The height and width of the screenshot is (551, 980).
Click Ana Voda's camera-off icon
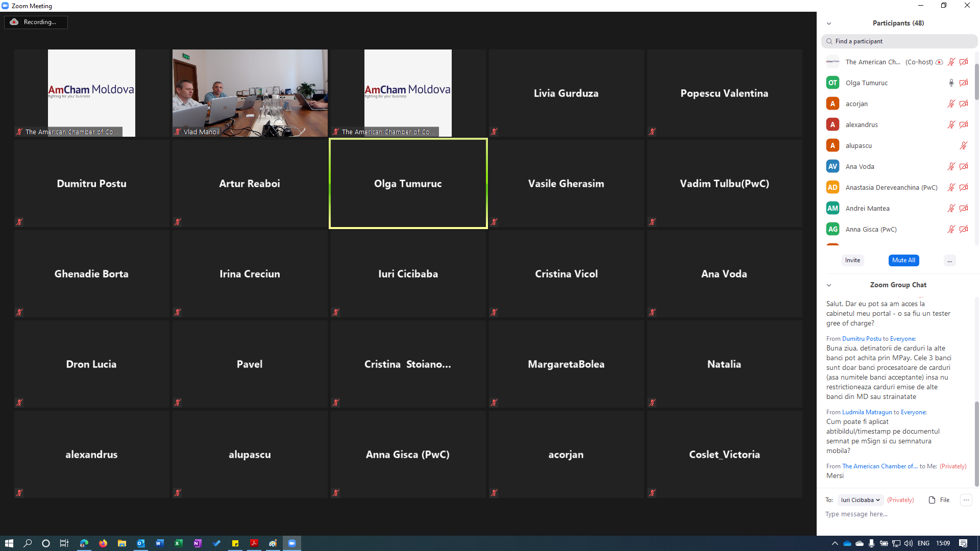[964, 166]
